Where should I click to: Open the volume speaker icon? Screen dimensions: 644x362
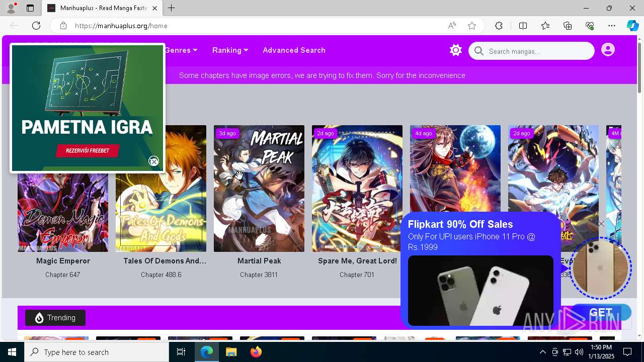click(x=579, y=352)
